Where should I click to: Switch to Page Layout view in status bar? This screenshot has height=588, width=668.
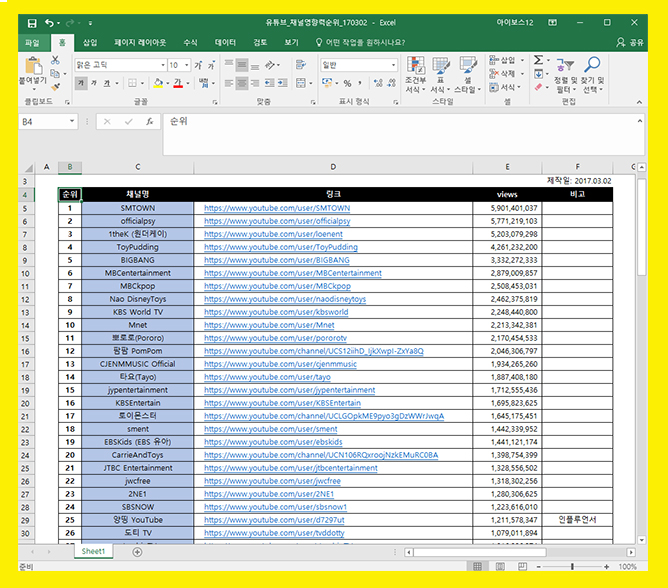500,567
